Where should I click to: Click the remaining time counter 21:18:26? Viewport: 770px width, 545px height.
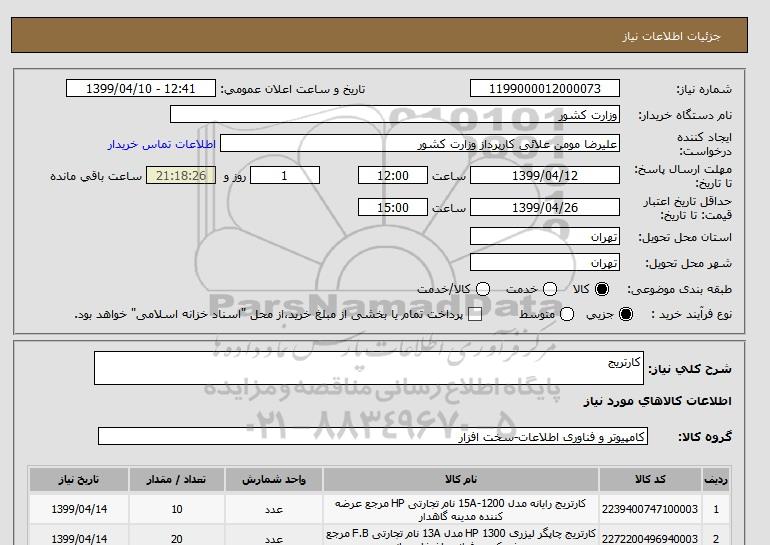point(181,175)
